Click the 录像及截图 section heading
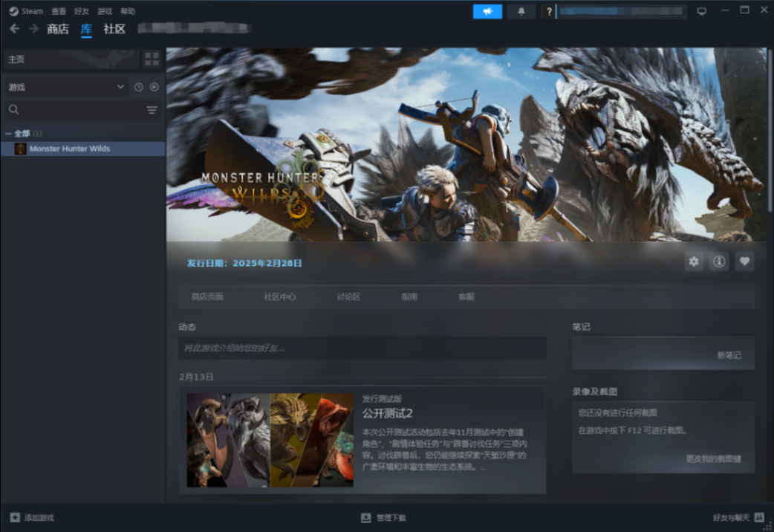The height and width of the screenshot is (532, 774). pyautogui.click(x=595, y=392)
